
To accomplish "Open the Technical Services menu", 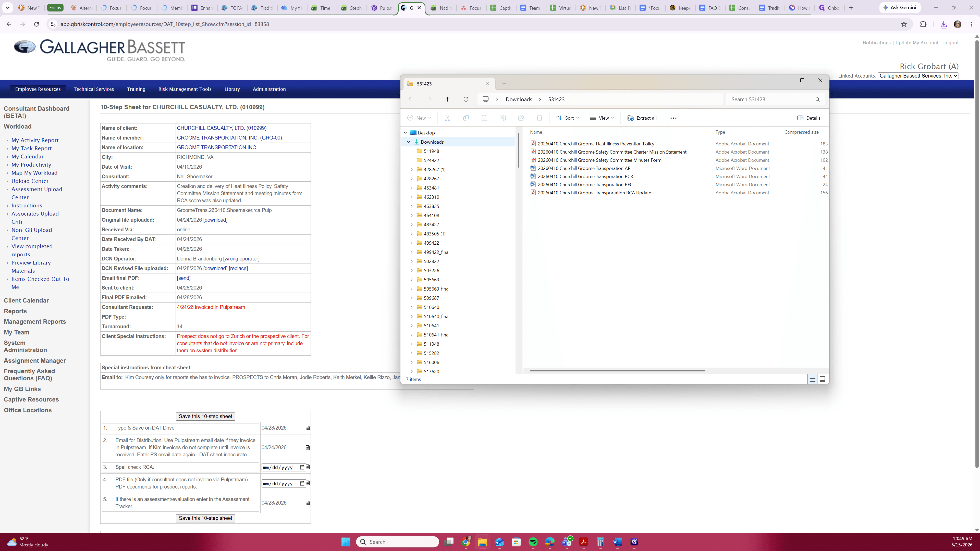I will [94, 89].
